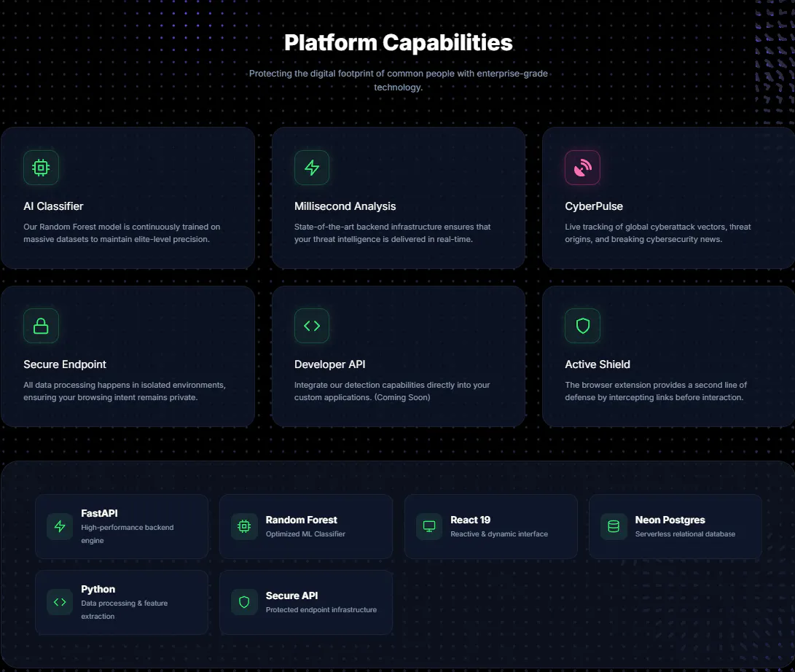Screen dimensions: 795x672
Task: Click 'High-performance backend engine' text
Action: tap(128, 534)
